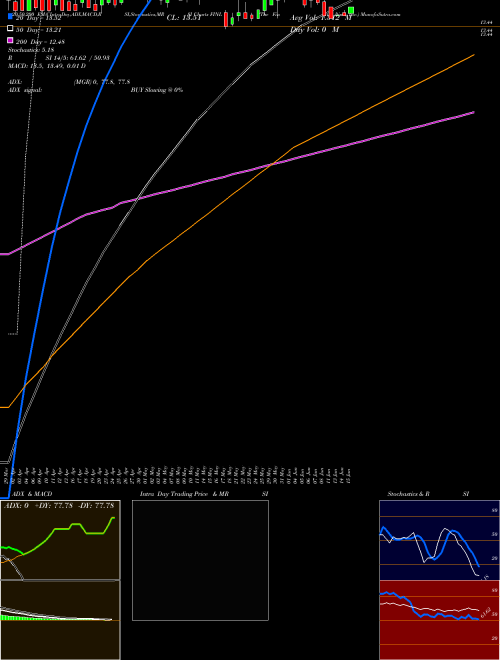Open the red RSI chart panel
This screenshot has width=500, height=660.
[x=439, y=620]
